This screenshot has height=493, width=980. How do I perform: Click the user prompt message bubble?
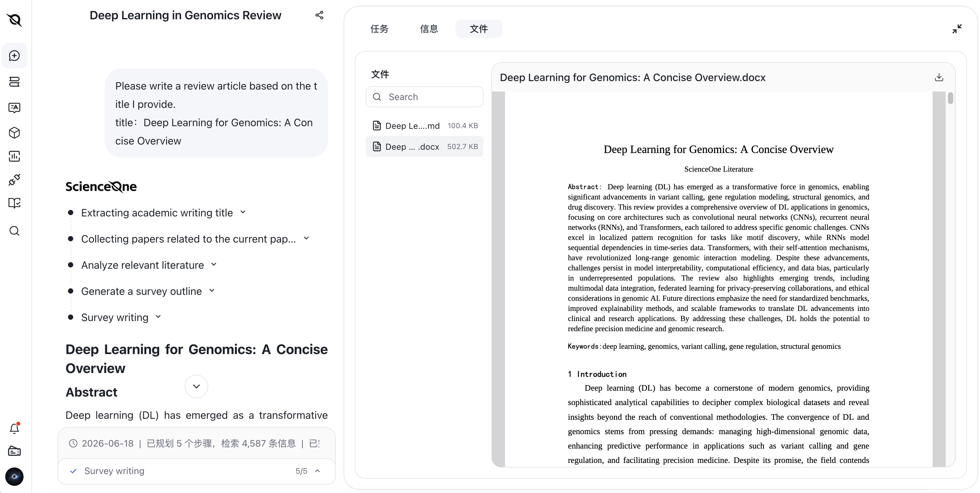pyautogui.click(x=216, y=113)
